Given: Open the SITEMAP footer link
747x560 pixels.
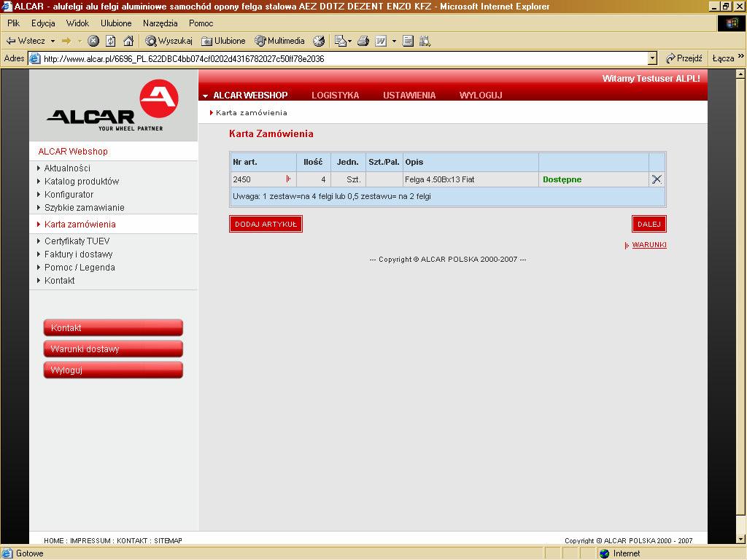Looking at the screenshot, I should pyautogui.click(x=169, y=540).
